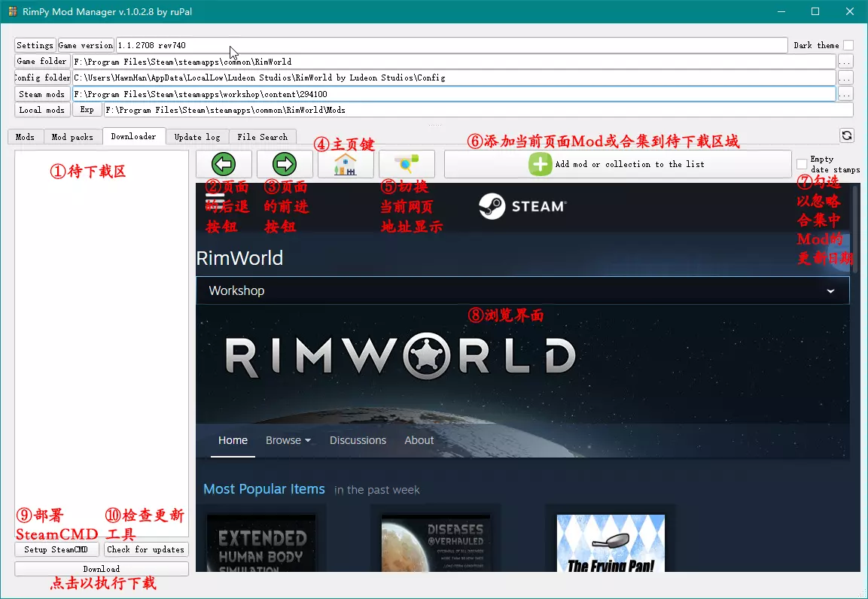Refresh with the circular arrows icon
868x599 pixels.
847,135
